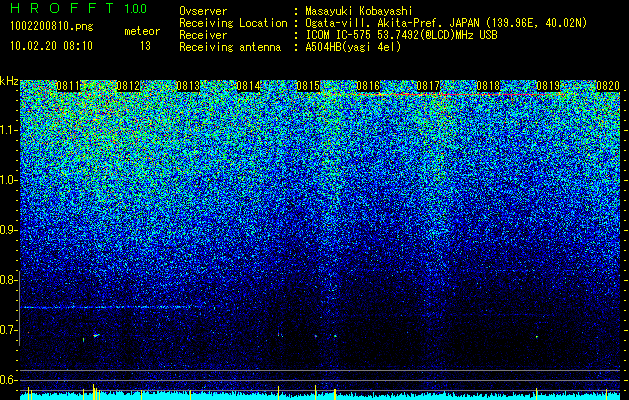This screenshot has height=400, width=629.
Task: Click the 'meteor' count label
Action: [x=142, y=31]
